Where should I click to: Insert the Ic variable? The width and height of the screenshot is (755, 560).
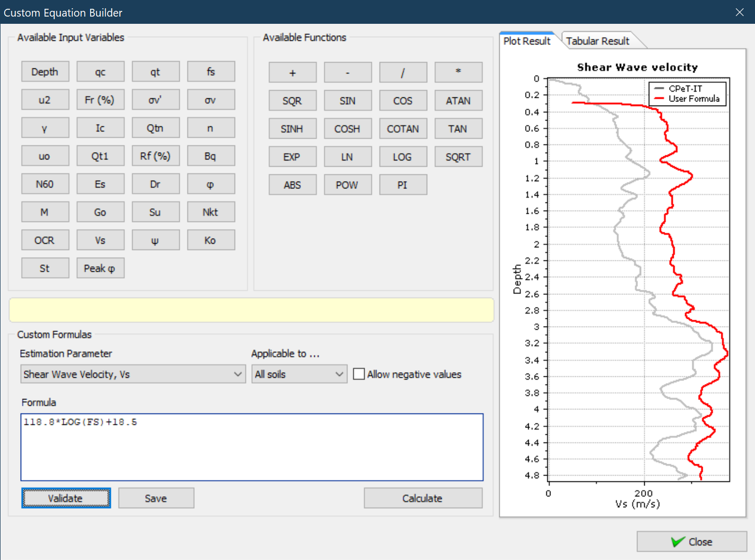pyautogui.click(x=100, y=128)
